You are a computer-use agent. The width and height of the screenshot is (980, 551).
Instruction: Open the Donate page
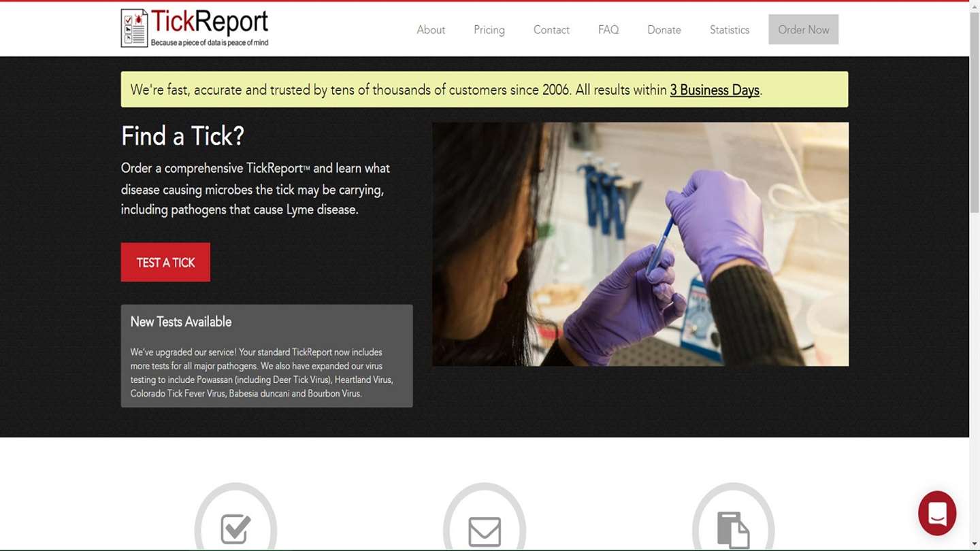(x=664, y=30)
